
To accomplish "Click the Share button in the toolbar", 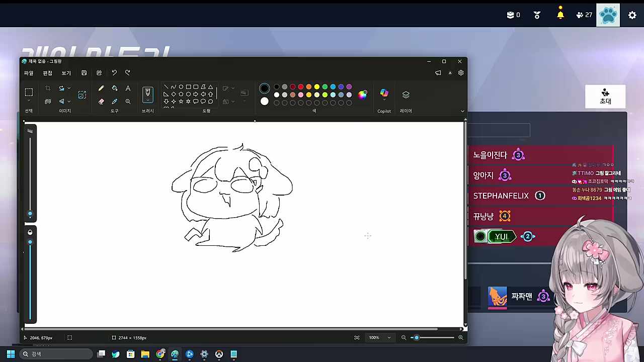I will point(99,72).
